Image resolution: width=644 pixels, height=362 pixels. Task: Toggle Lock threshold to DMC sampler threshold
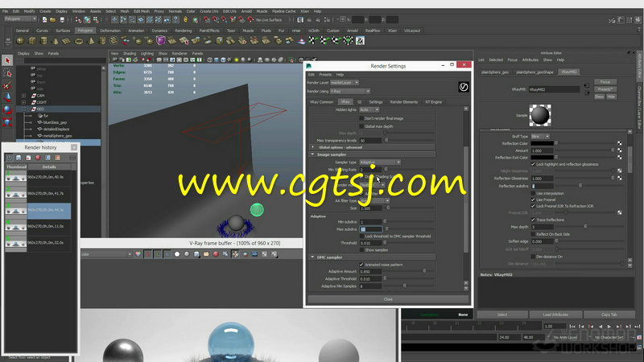(x=361, y=237)
